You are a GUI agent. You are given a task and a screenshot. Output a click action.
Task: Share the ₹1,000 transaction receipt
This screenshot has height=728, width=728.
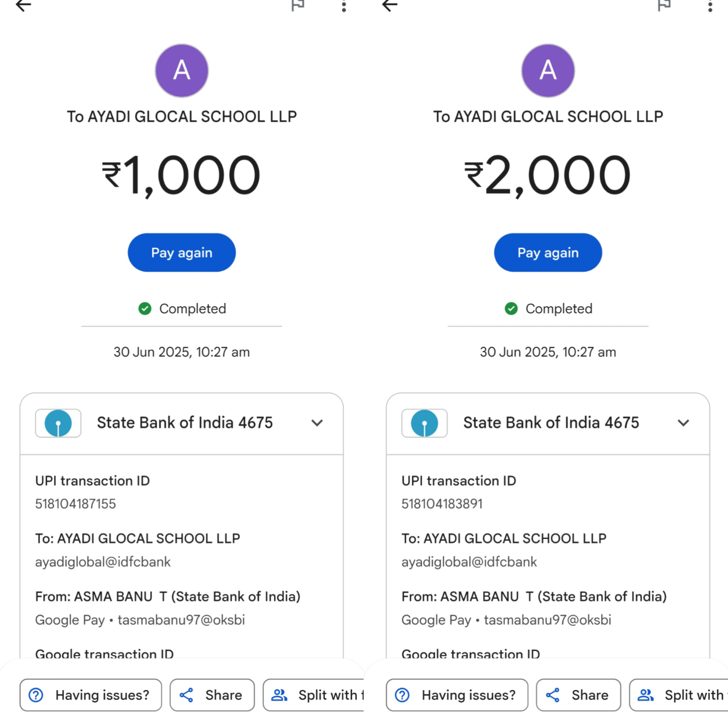click(212, 695)
